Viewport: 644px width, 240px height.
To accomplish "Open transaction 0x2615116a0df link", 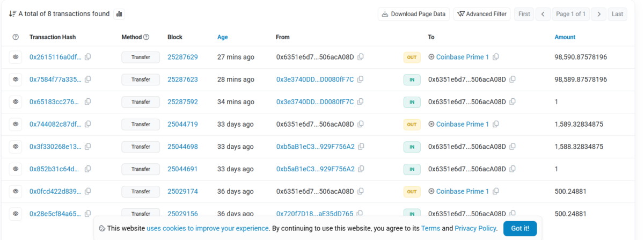I will click(x=56, y=57).
